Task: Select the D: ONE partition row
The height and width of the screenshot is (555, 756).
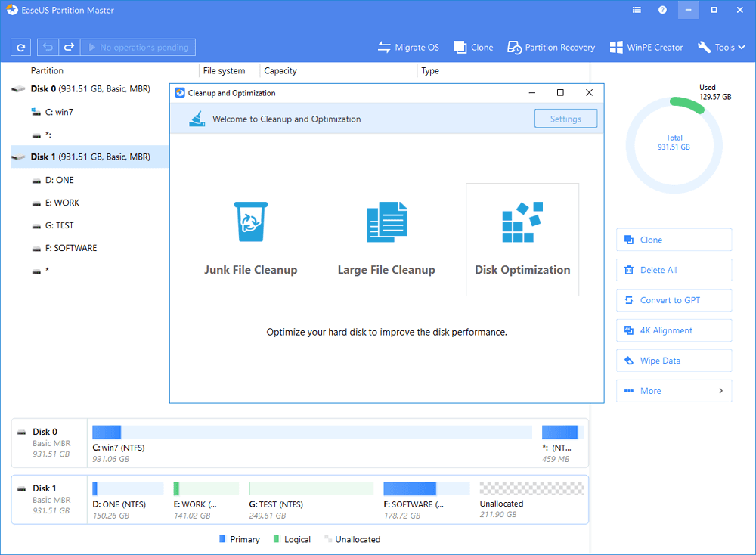Action: (90, 180)
